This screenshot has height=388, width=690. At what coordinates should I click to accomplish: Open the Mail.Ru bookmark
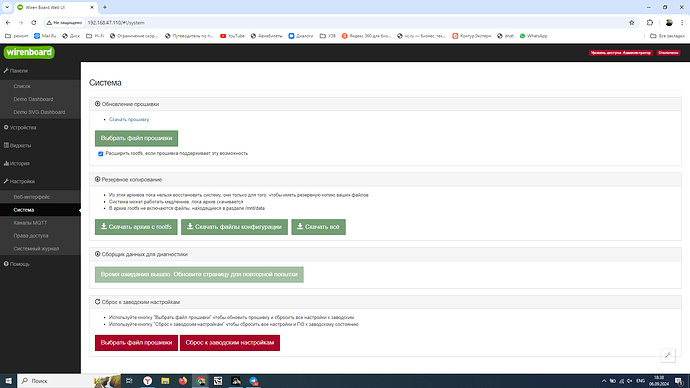(x=45, y=36)
